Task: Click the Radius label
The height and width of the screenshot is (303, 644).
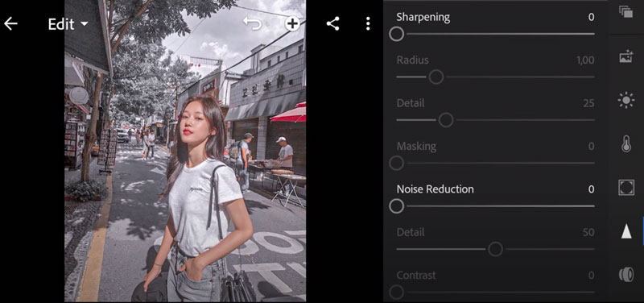Action: (x=412, y=60)
